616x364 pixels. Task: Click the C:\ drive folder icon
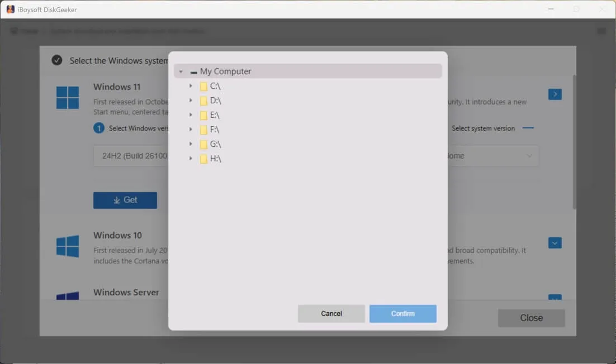[x=204, y=86]
